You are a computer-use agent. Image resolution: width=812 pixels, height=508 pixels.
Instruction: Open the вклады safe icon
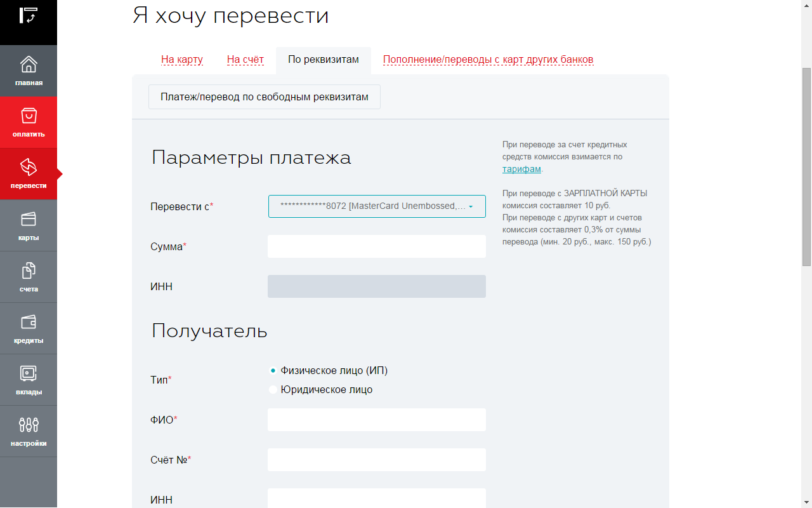29,374
